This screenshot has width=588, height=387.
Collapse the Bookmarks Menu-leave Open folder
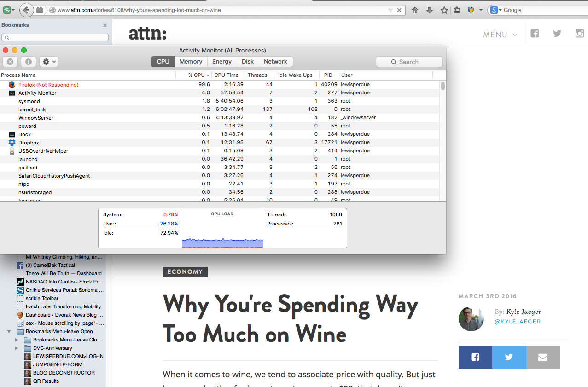(9, 331)
